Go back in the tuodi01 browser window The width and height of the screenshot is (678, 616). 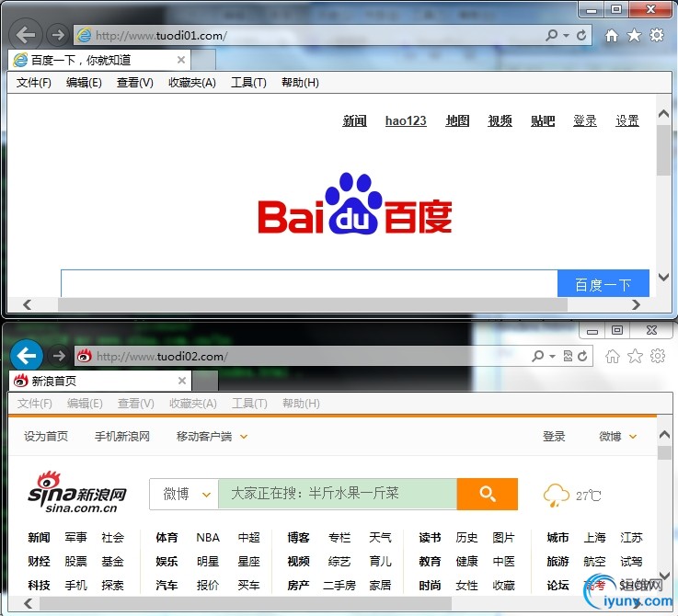pos(26,35)
